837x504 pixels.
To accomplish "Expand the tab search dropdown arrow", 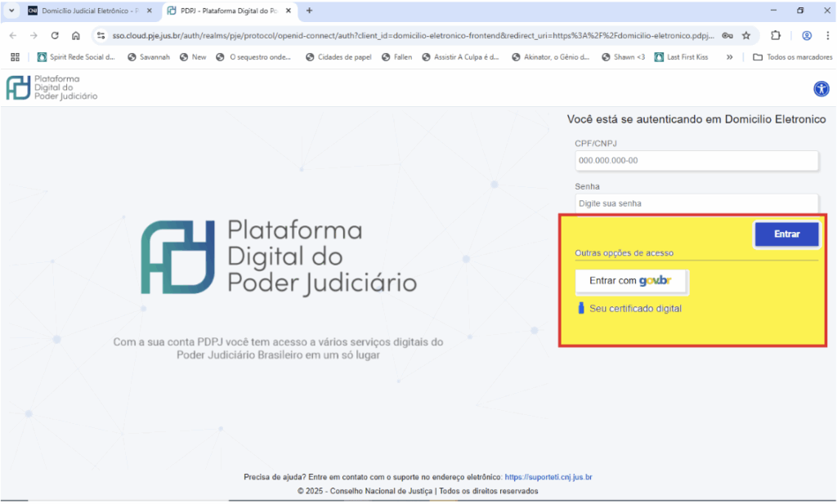I will coord(11,11).
